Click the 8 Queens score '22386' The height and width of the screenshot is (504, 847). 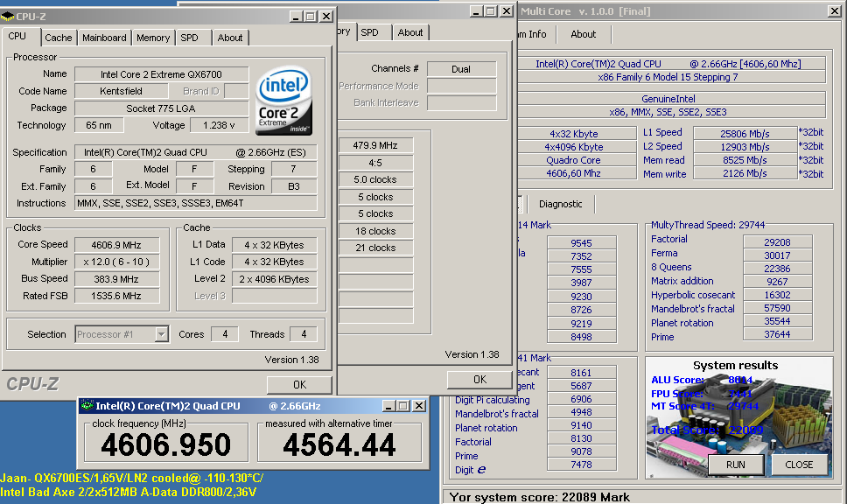(777, 269)
